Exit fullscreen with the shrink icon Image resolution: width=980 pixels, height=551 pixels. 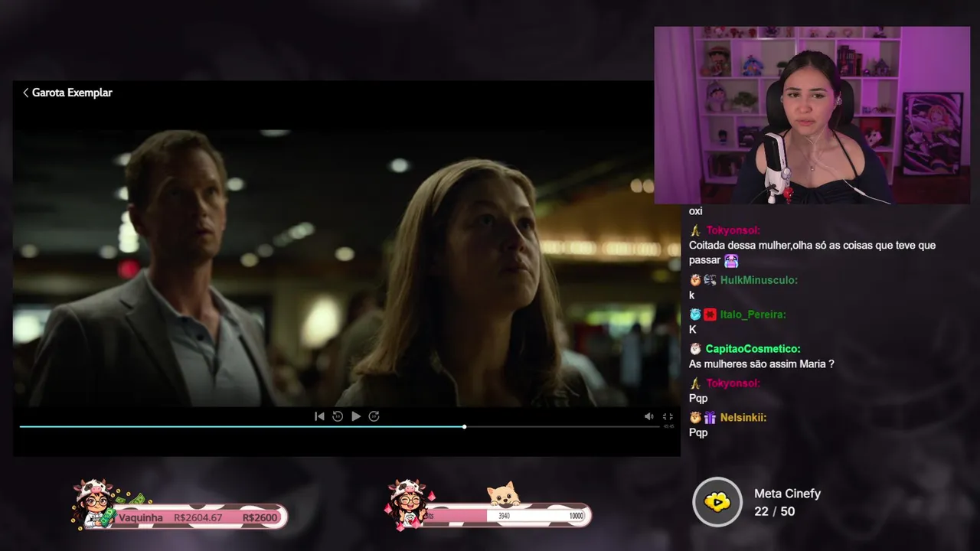point(668,416)
